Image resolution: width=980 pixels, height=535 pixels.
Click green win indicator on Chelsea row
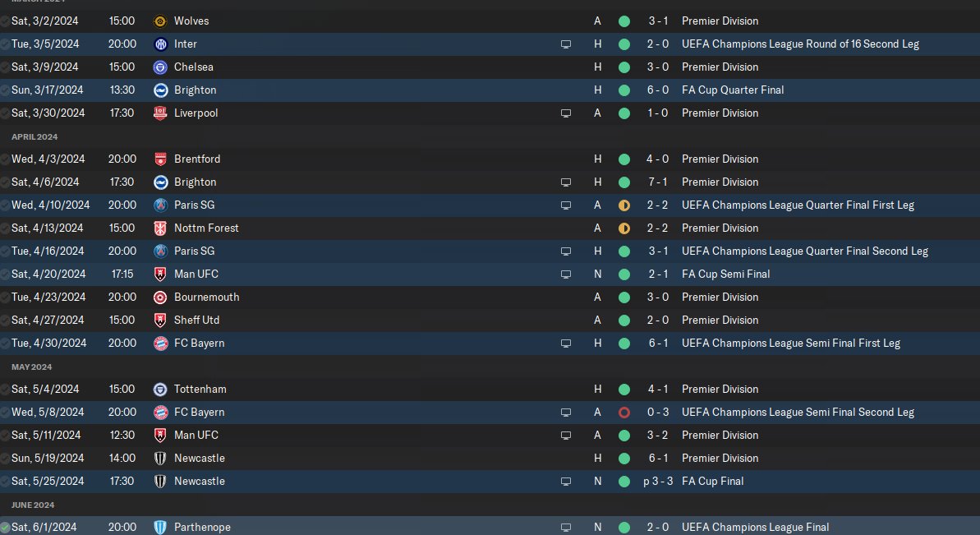(624, 67)
